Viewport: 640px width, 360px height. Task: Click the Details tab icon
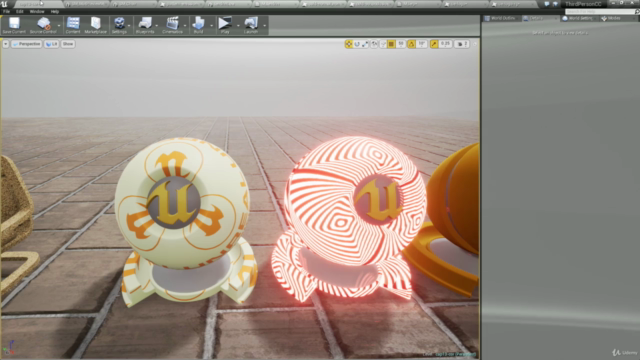526,18
